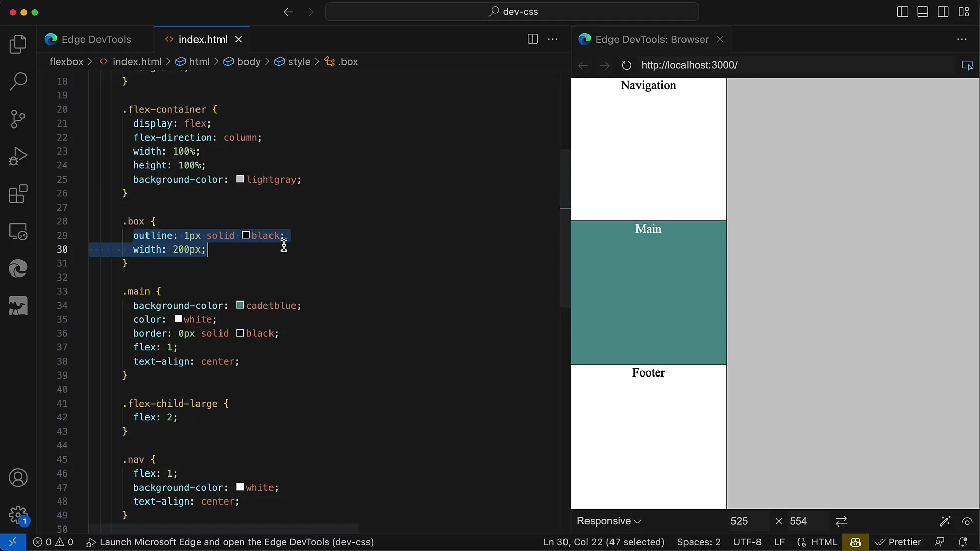Click the Edge DevTools tab

[97, 39]
